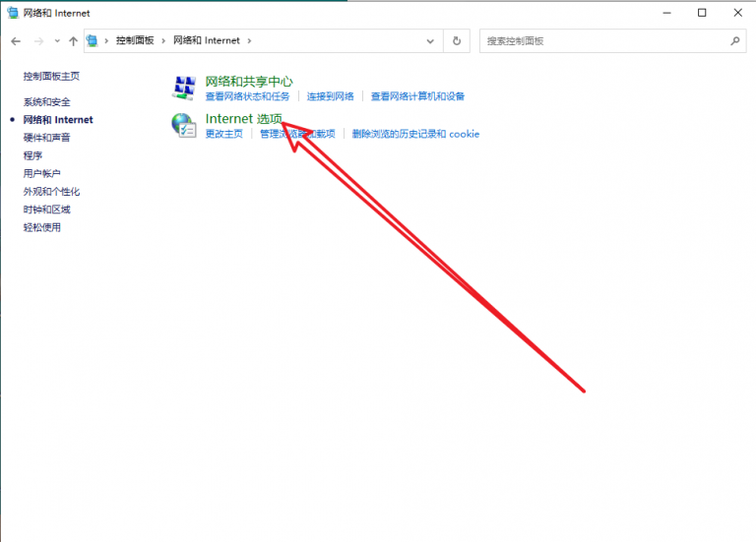The image size is (756, 542).
Task: Click 更改主页 link
Action: [224, 134]
